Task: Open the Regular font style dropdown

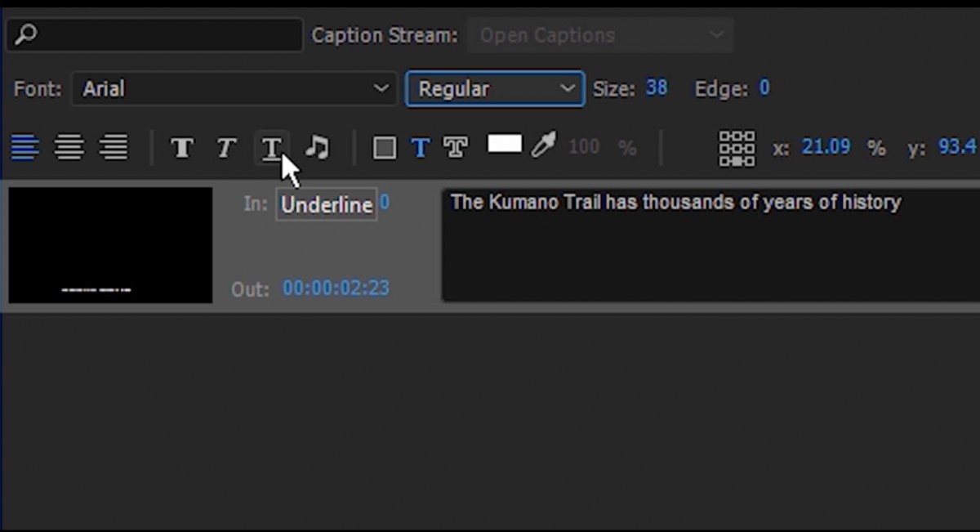Action: coord(494,88)
